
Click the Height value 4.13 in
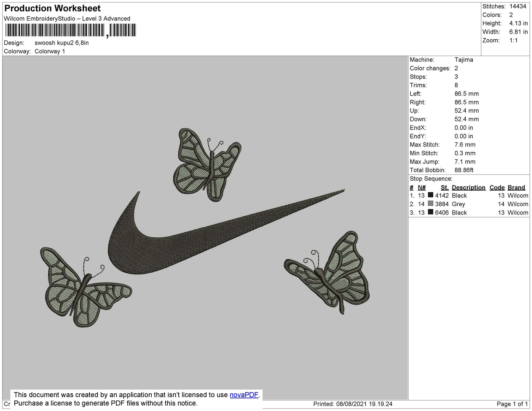coord(518,23)
